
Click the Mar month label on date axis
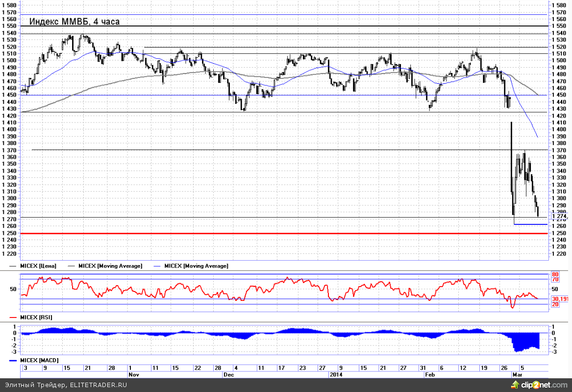click(516, 374)
